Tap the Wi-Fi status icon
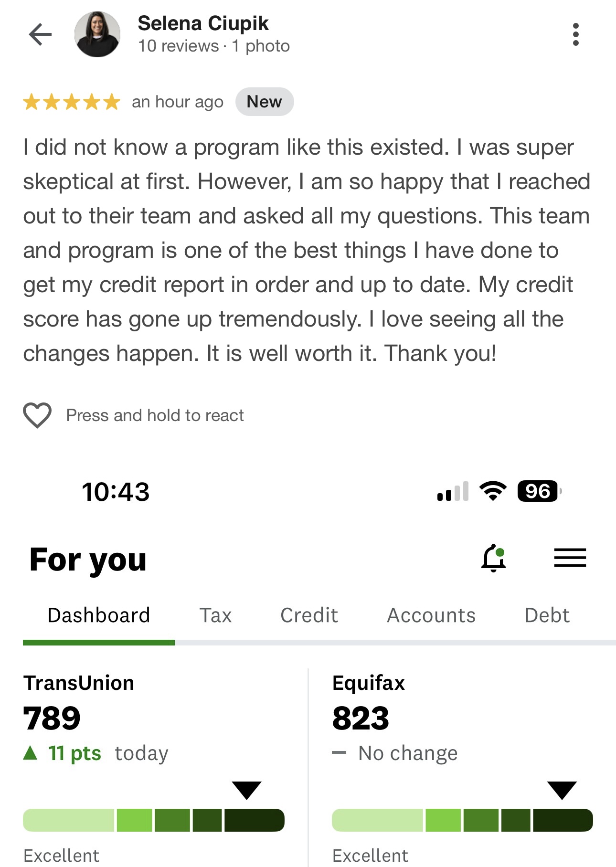The width and height of the screenshot is (616, 867). point(493,491)
